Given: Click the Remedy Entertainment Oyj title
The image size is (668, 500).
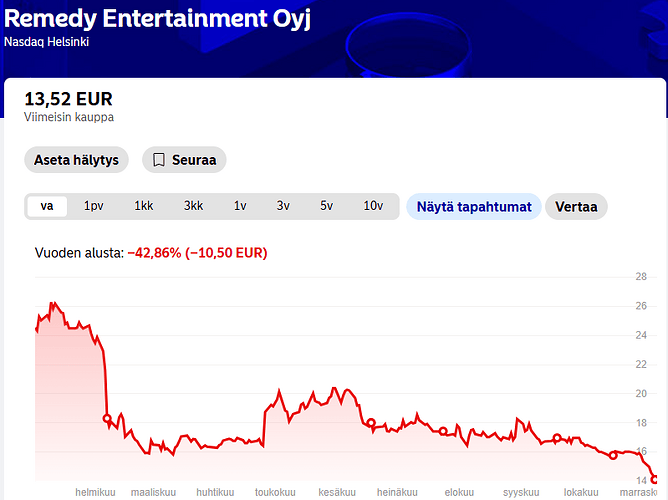Looking at the screenshot, I should coord(157,19).
